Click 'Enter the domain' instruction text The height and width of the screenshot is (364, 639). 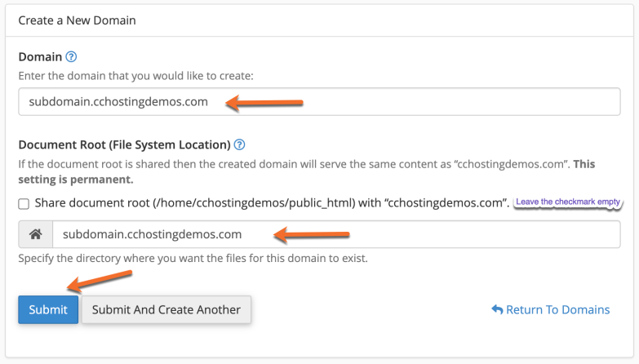click(136, 76)
